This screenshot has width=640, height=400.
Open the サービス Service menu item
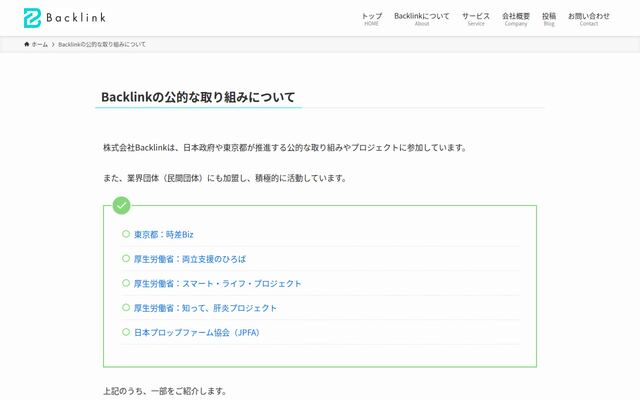476,19
